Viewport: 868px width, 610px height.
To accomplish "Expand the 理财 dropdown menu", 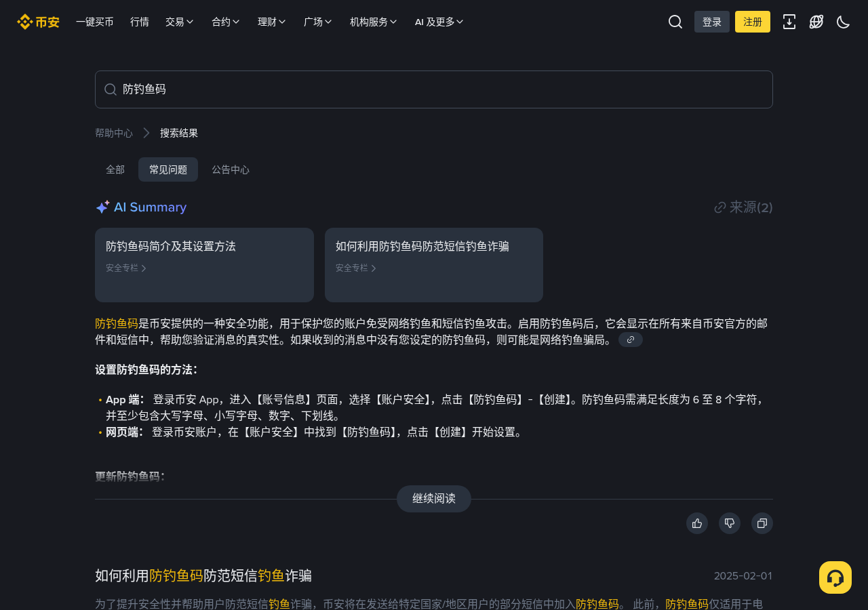I will [272, 22].
